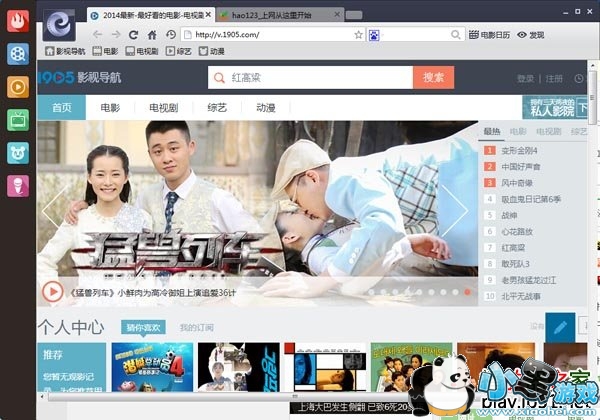Click the magnifier in the browser search box
The width and height of the screenshot is (600, 420).
coord(455,35)
